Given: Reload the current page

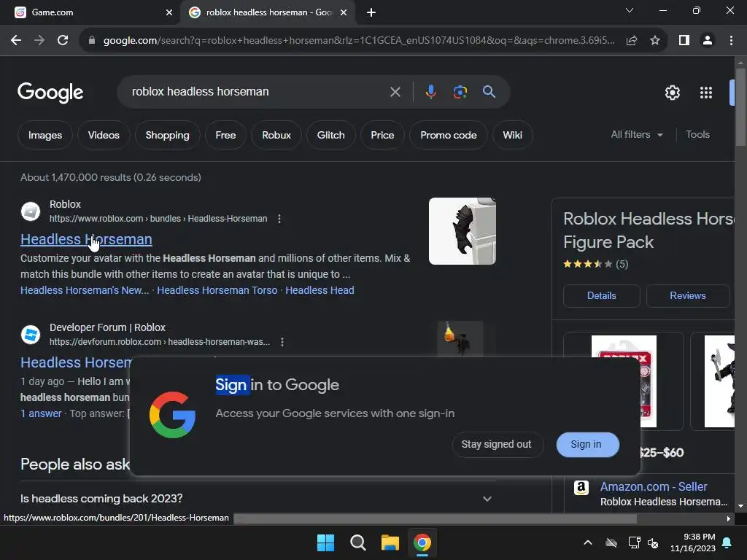Looking at the screenshot, I should 63,41.
